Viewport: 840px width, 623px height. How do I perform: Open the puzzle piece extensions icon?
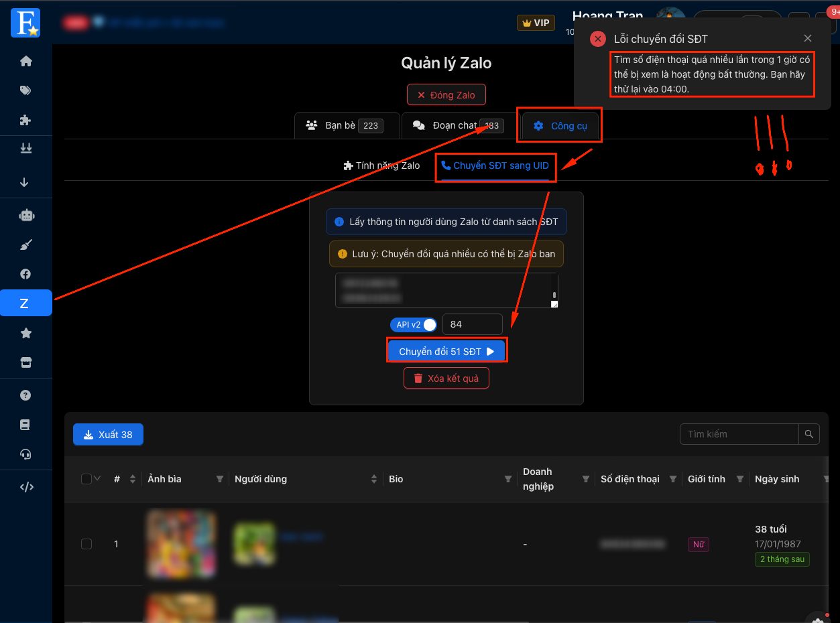(26, 121)
